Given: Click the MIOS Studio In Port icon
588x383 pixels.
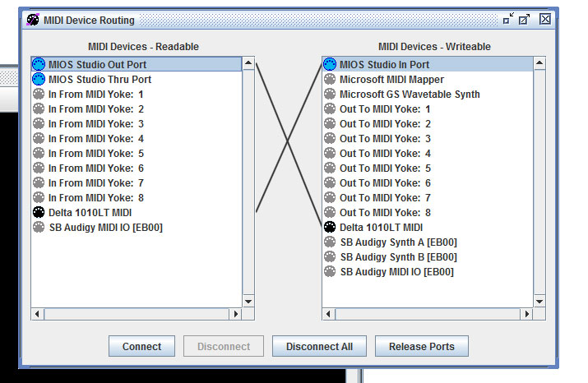Looking at the screenshot, I should click(x=330, y=64).
